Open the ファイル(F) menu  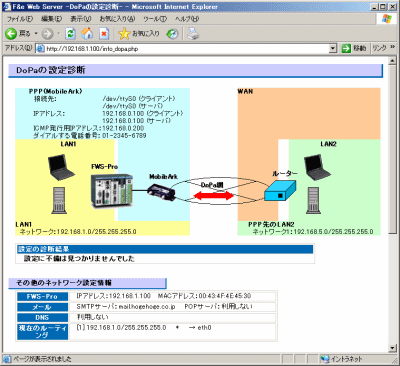coord(20,19)
